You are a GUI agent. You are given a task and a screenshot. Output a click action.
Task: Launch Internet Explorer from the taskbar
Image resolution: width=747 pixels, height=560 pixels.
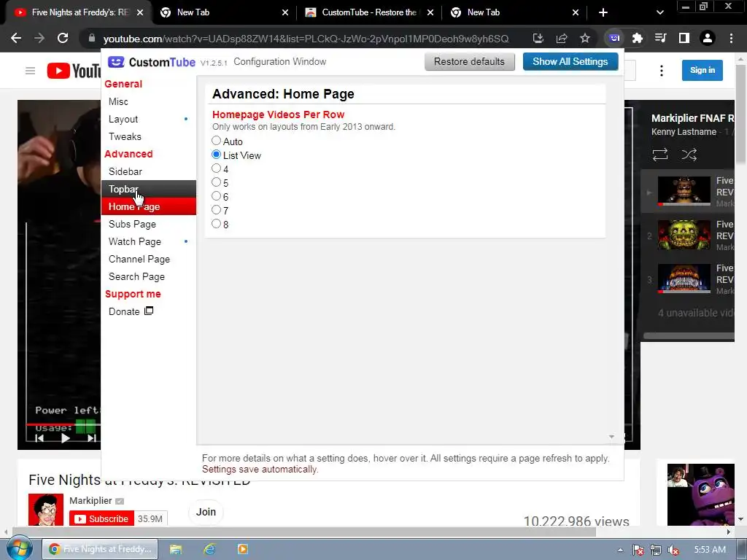coord(209,549)
